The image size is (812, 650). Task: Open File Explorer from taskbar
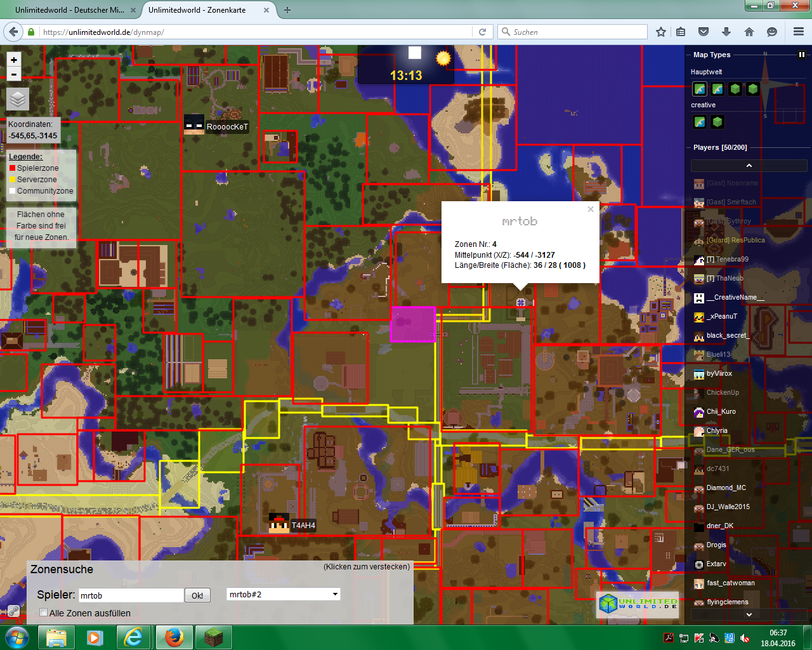click(x=56, y=637)
